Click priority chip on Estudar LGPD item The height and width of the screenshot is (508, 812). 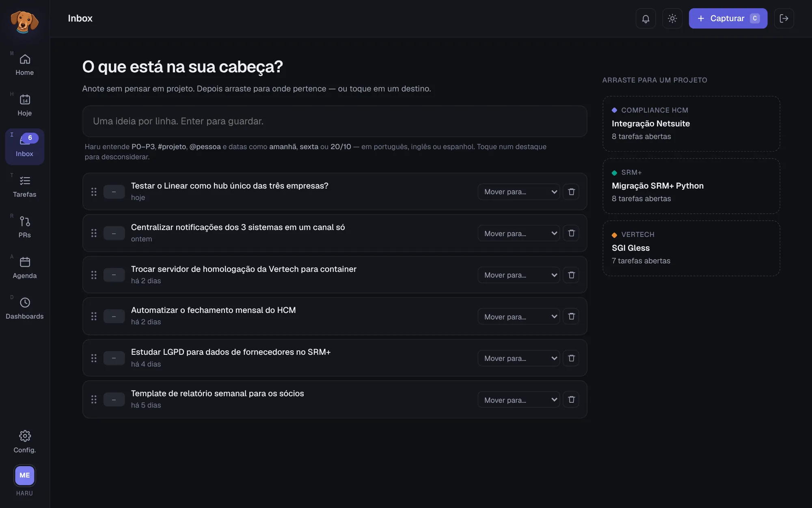[114, 358]
